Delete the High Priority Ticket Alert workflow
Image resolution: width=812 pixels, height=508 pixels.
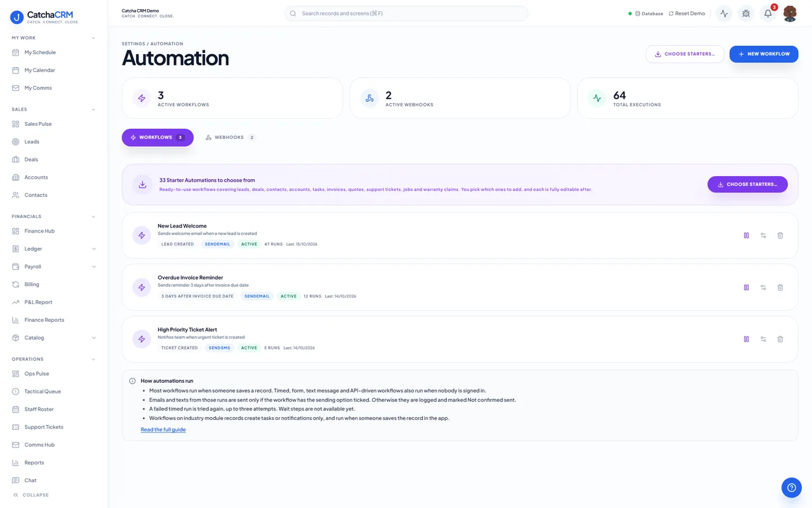tap(780, 339)
